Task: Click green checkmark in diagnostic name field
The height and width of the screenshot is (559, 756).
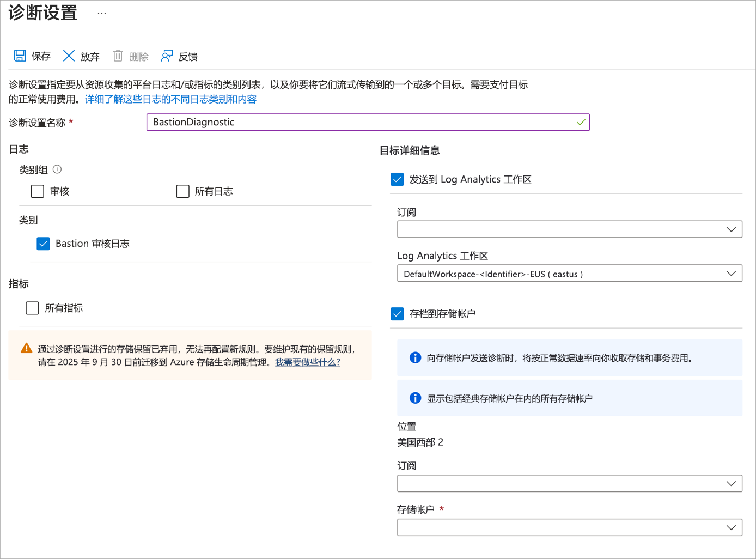Action: [x=581, y=122]
